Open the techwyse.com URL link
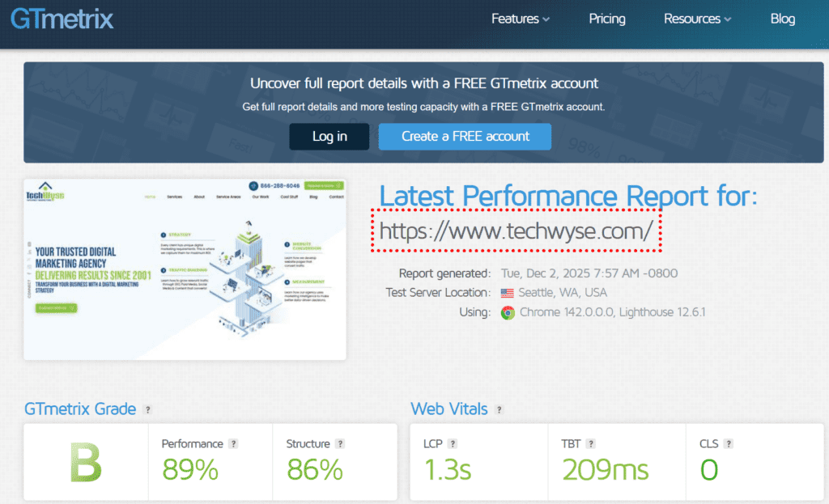The height and width of the screenshot is (504, 829). point(516,231)
